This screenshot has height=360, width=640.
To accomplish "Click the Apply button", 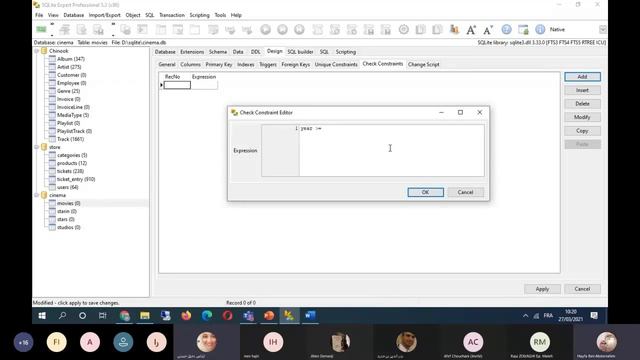I will pyautogui.click(x=542, y=289).
